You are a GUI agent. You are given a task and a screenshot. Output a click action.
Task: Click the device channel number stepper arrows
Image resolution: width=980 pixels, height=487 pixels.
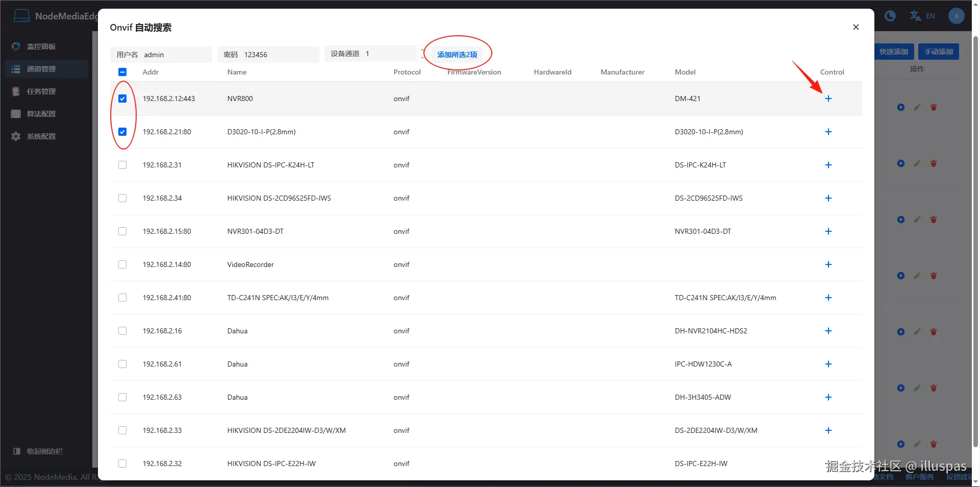click(x=422, y=54)
